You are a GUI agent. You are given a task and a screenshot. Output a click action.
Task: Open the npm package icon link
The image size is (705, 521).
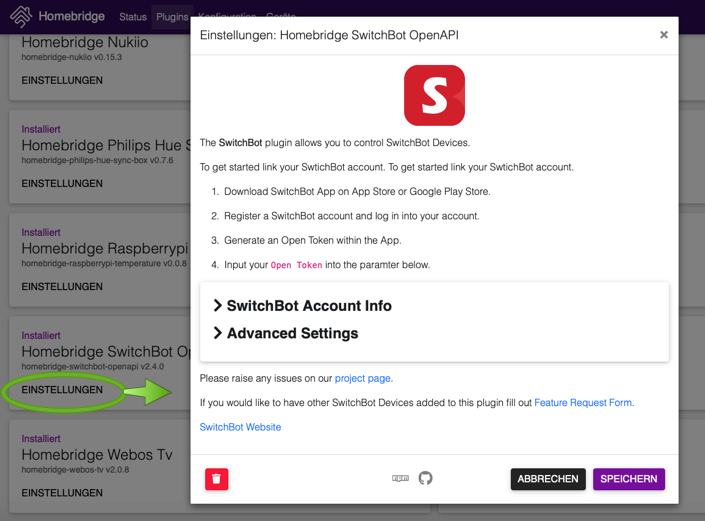tap(400, 479)
